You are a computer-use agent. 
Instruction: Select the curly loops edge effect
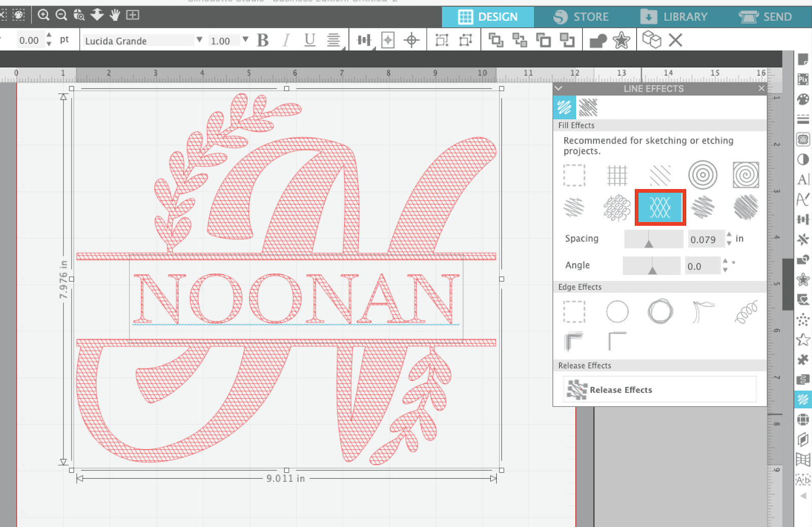[x=746, y=311]
